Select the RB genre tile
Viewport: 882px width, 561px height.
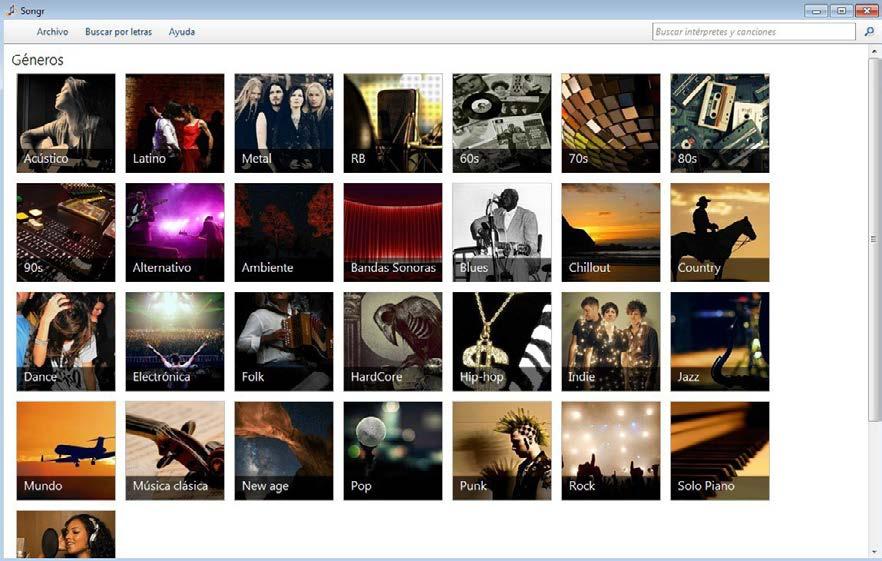(393, 123)
